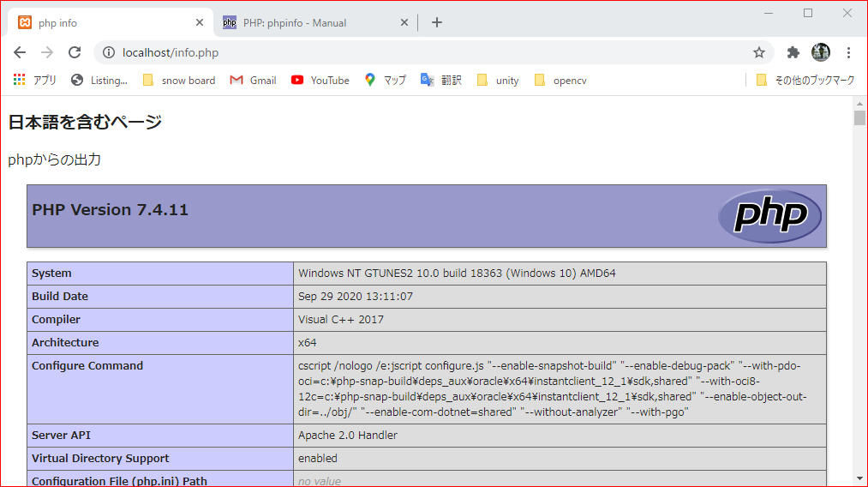Image resolution: width=868 pixels, height=487 pixels.
Task: Expand the snow board bookmark folder
Action: [x=179, y=80]
